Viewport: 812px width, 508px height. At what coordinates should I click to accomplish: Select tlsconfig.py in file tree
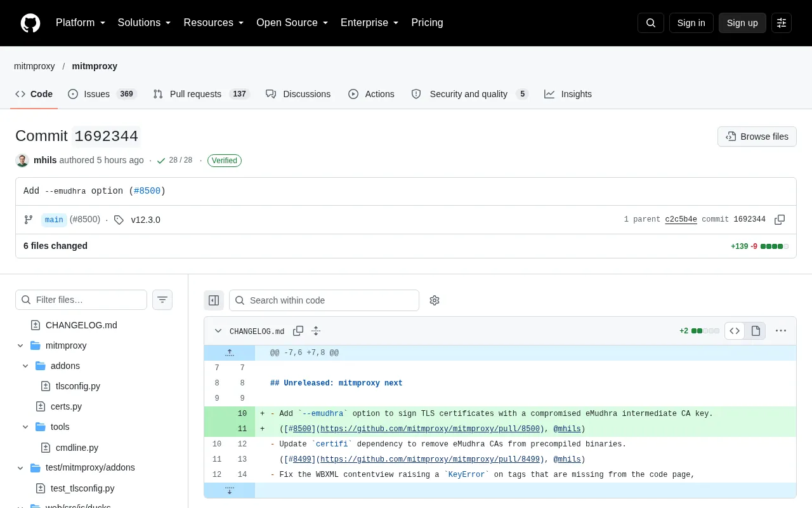click(x=78, y=386)
